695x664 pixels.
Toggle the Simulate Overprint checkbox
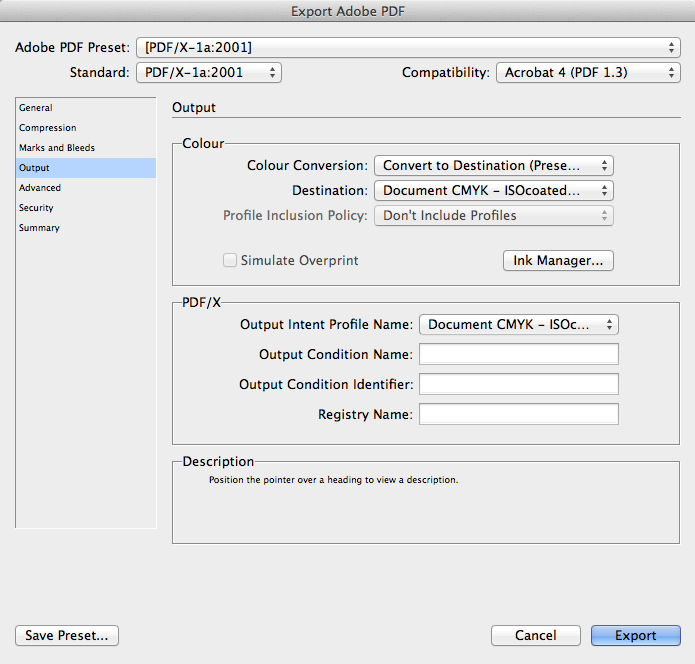coord(230,260)
